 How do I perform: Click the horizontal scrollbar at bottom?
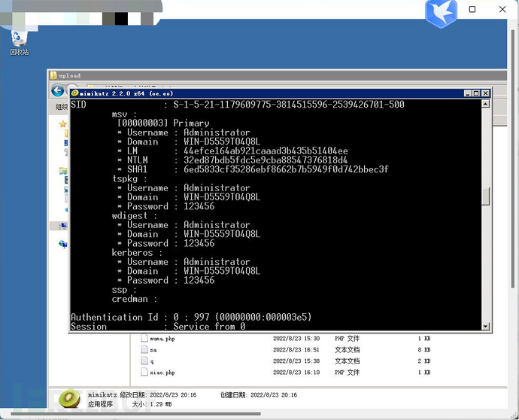pyautogui.click(x=135, y=414)
